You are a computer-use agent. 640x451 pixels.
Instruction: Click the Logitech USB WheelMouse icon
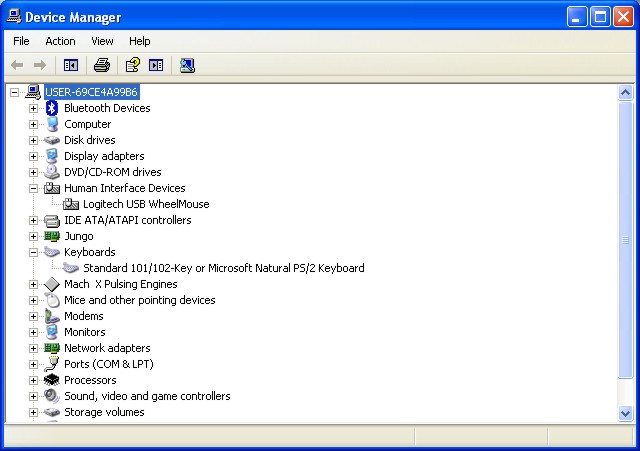tap(71, 204)
